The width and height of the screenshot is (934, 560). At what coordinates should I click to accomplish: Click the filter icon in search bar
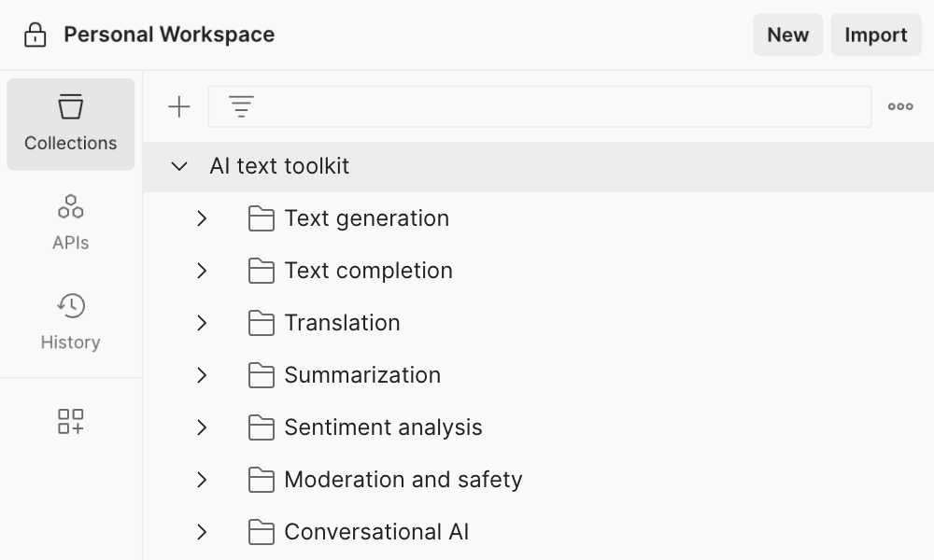tap(241, 107)
